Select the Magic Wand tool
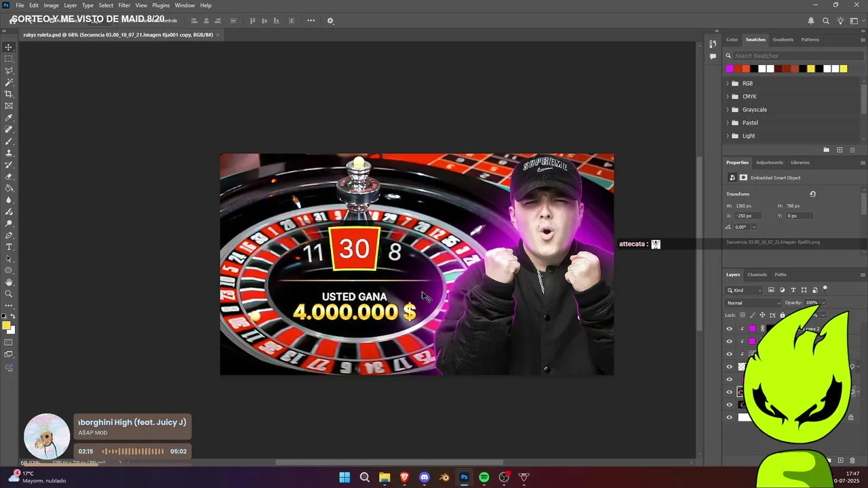Viewport: 868px width, 488px height. (x=9, y=82)
